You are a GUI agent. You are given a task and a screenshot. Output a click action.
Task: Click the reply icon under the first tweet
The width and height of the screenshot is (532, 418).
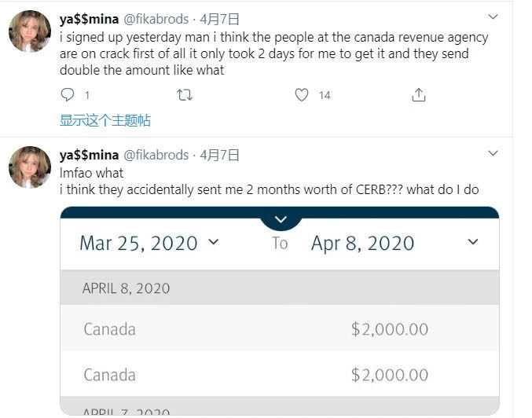coord(68,95)
